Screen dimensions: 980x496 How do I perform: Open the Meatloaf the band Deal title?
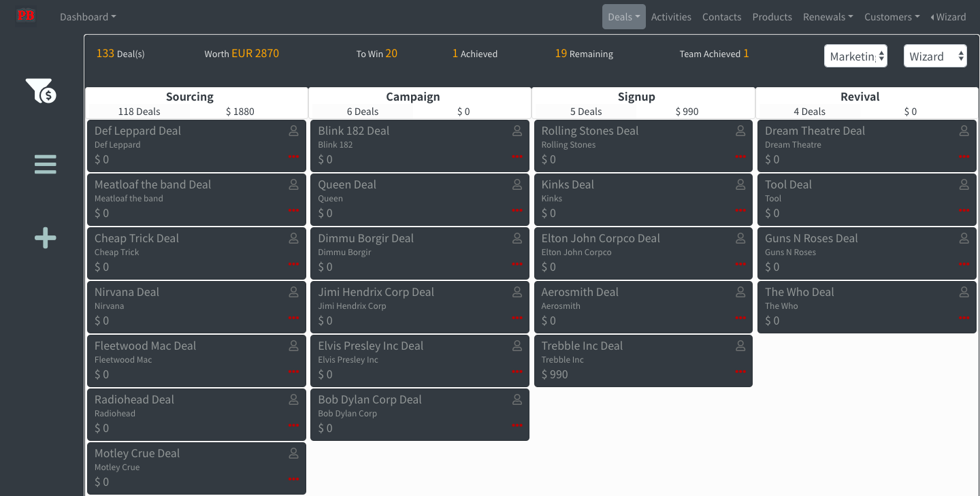[153, 184]
